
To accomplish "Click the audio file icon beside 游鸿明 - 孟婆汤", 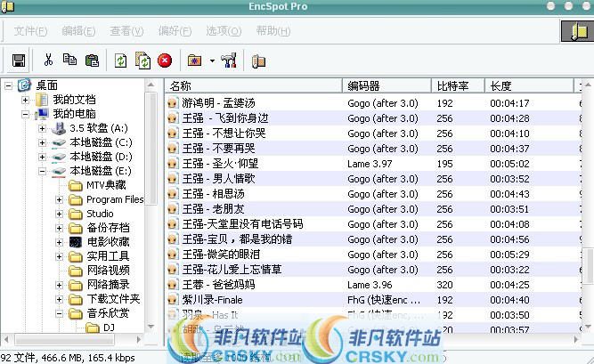I will click(x=172, y=102).
